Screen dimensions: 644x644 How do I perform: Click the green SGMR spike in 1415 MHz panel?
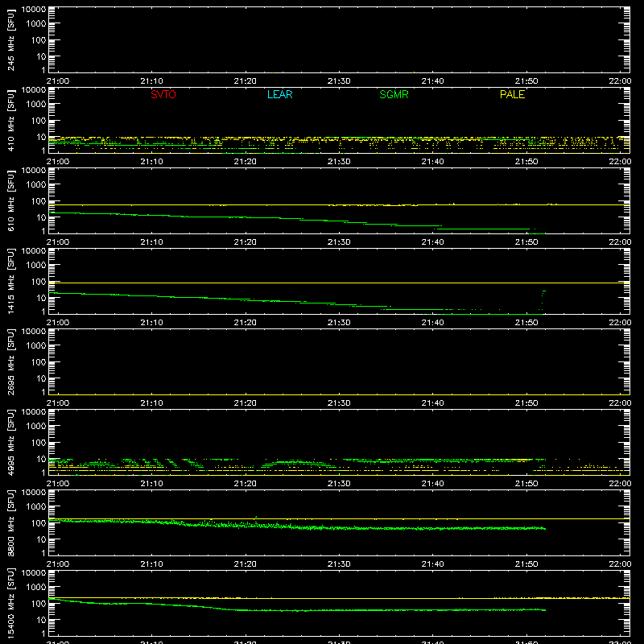click(x=543, y=302)
